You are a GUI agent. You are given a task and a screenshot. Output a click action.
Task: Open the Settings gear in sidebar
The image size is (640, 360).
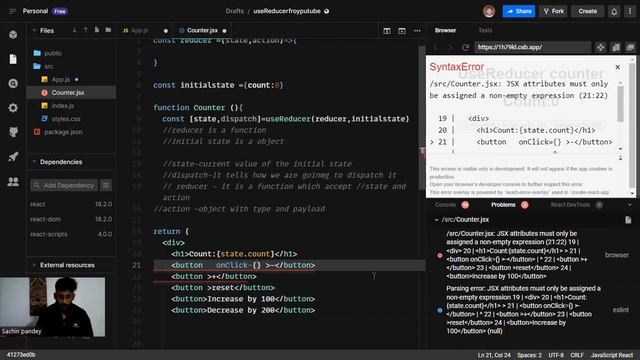point(13,108)
